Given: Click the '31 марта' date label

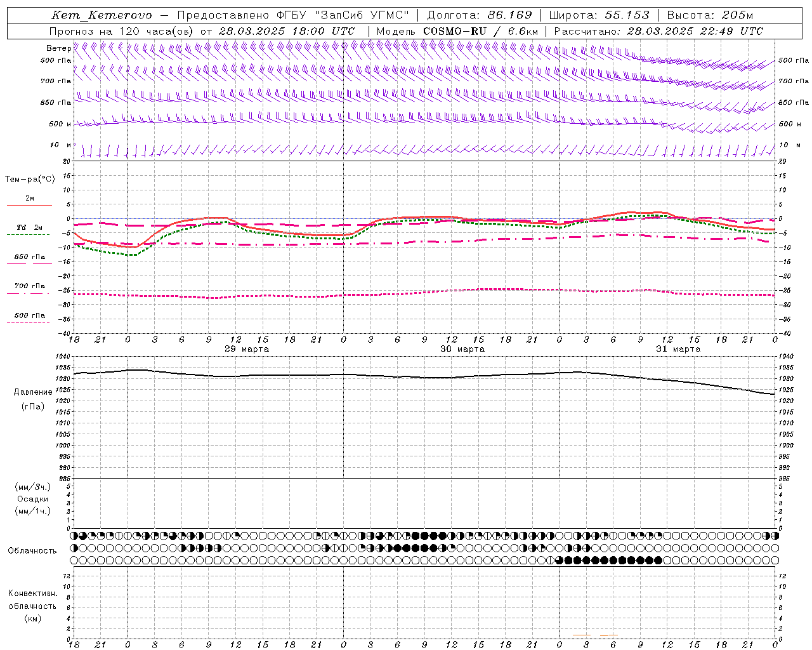Looking at the screenshot, I should point(678,349).
